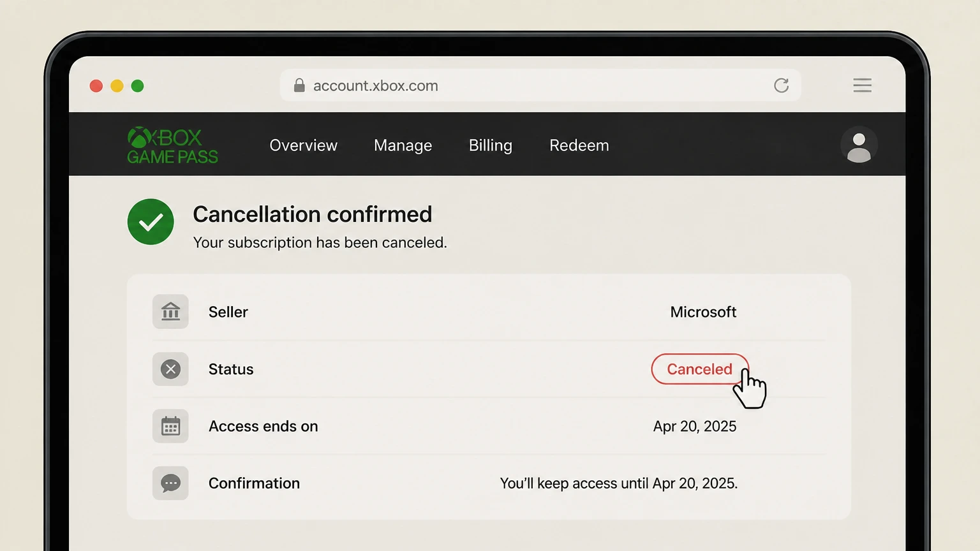Click the Xbox Game Pass logo
The height and width of the screenshot is (551, 980).
coord(172,145)
